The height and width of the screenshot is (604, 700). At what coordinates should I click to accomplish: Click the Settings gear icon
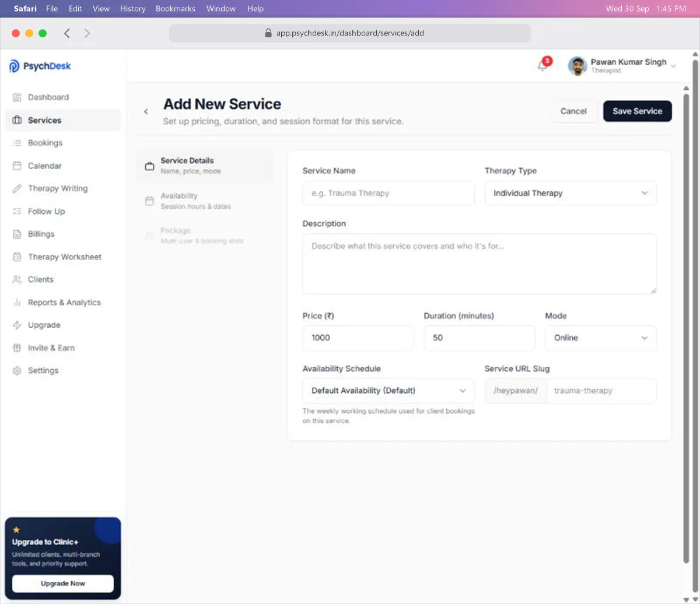tap(17, 371)
